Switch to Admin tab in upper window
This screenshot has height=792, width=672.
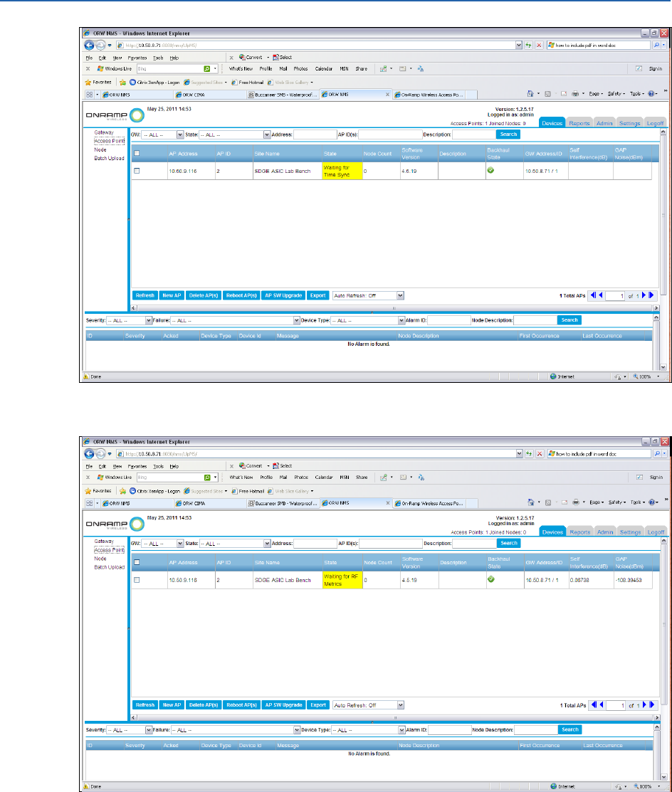tap(604, 123)
